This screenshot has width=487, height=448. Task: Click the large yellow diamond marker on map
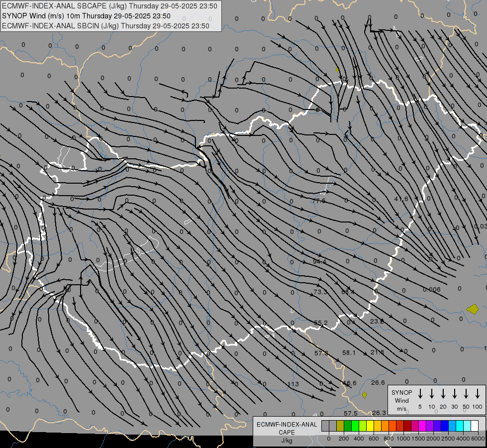point(473,309)
